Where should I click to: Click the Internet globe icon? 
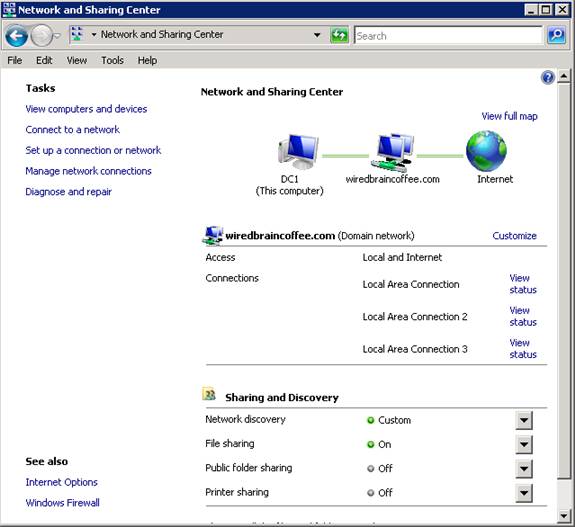[486, 151]
